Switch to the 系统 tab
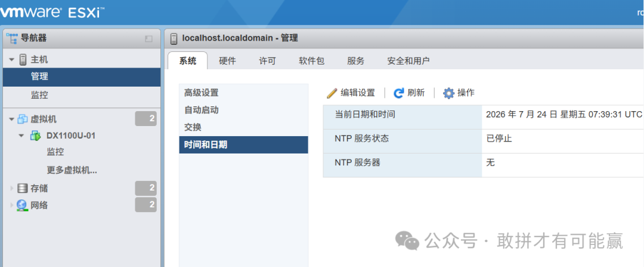This screenshot has height=267, width=644. (x=188, y=62)
